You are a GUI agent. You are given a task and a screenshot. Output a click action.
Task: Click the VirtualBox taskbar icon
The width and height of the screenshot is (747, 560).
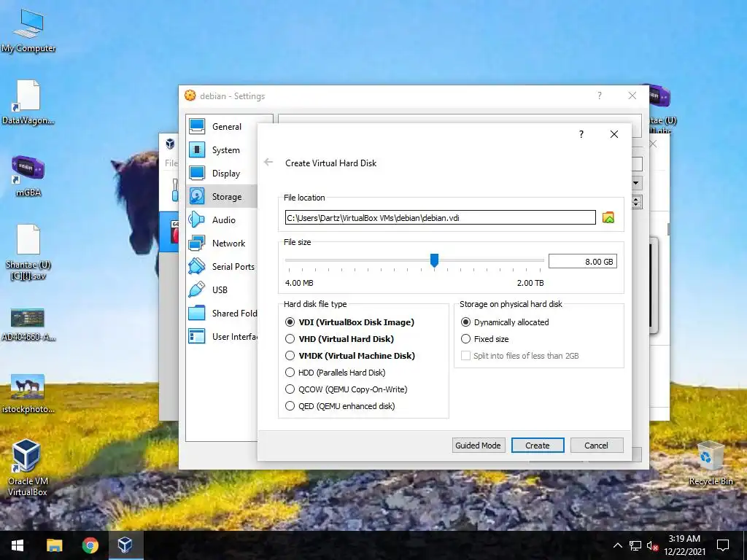click(x=125, y=545)
